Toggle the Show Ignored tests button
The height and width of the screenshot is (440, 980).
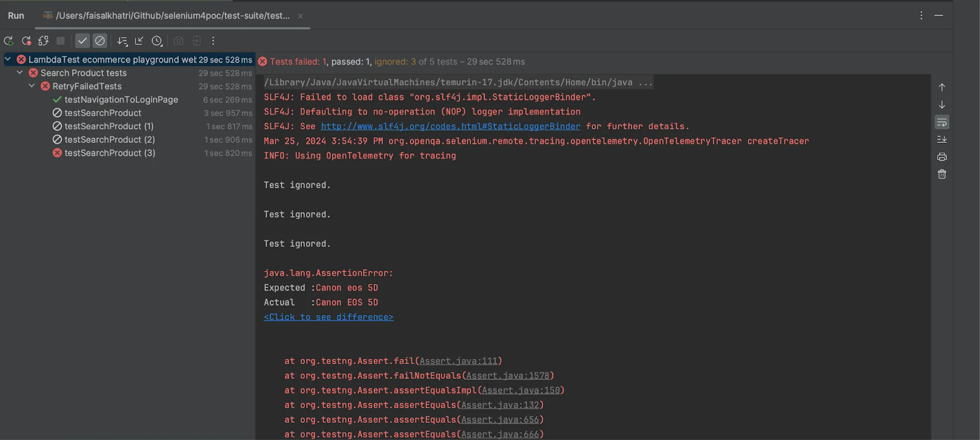[x=100, y=41]
